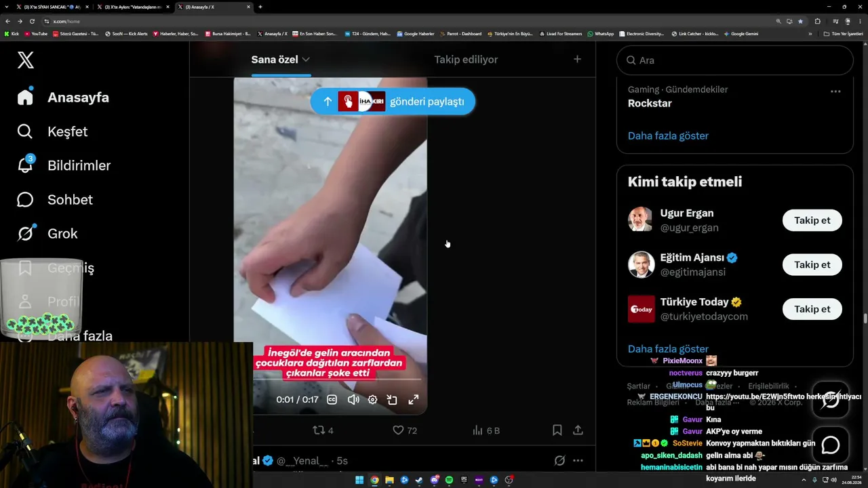Screen dimensions: 868x488
Task: Follow Ugur Ergan
Action: pos(812,220)
